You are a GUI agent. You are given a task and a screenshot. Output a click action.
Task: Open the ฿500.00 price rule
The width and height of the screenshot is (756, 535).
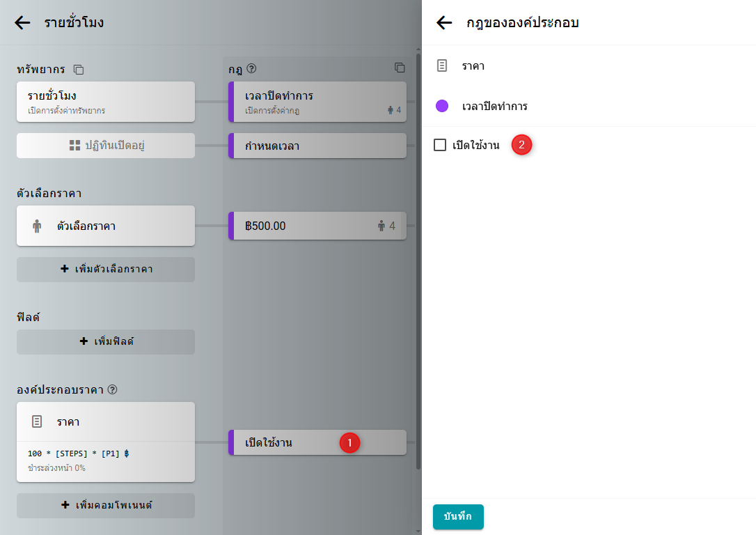click(x=317, y=226)
